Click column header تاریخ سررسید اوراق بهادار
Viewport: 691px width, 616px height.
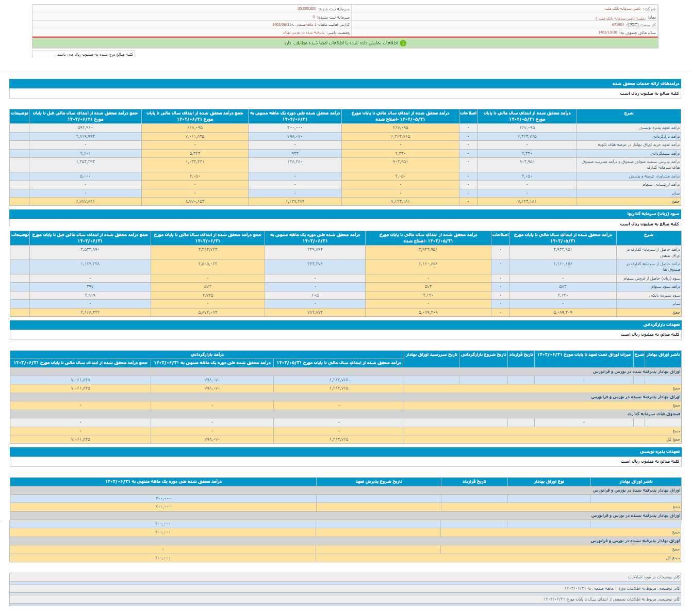pos(431,355)
